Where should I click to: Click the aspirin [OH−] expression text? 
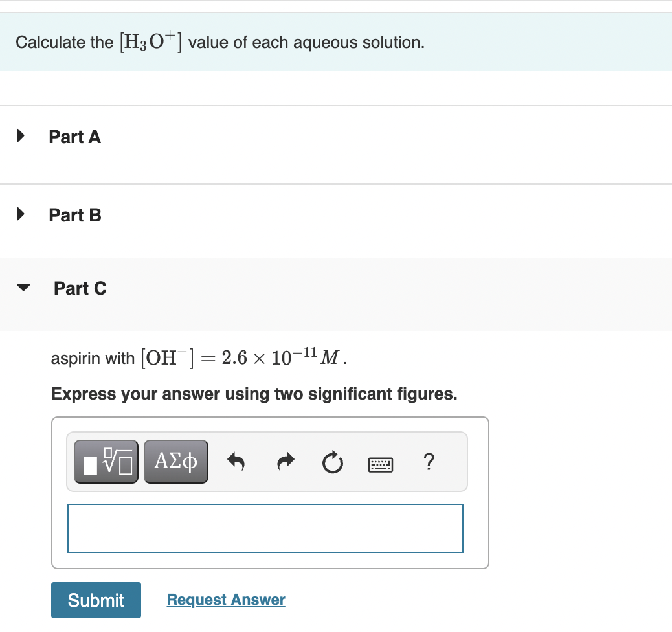(197, 357)
